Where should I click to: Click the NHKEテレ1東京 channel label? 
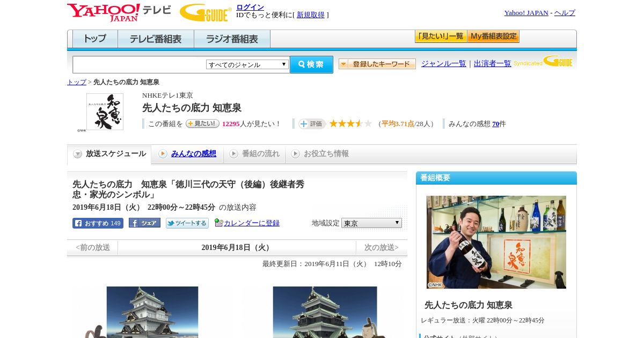(x=167, y=95)
